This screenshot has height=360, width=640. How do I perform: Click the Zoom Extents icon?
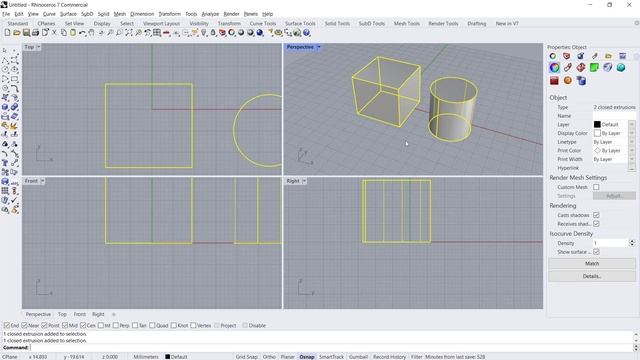(129, 33)
